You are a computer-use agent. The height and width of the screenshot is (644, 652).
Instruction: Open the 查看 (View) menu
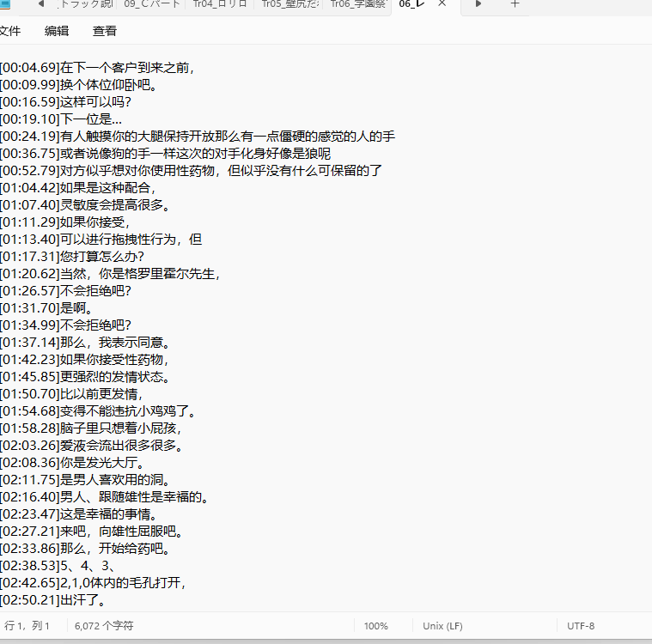105,31
